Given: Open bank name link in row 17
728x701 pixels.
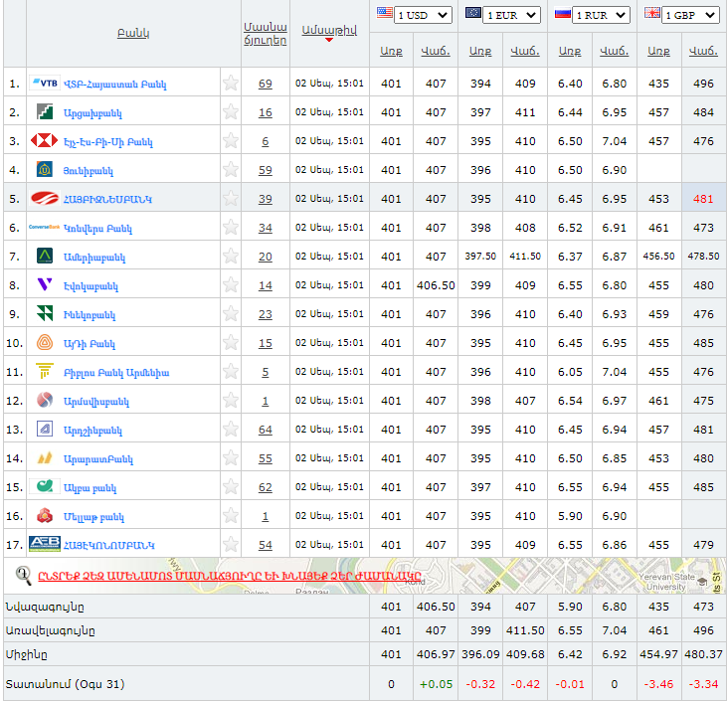Looking at the screenshot, I should [109, 545].
